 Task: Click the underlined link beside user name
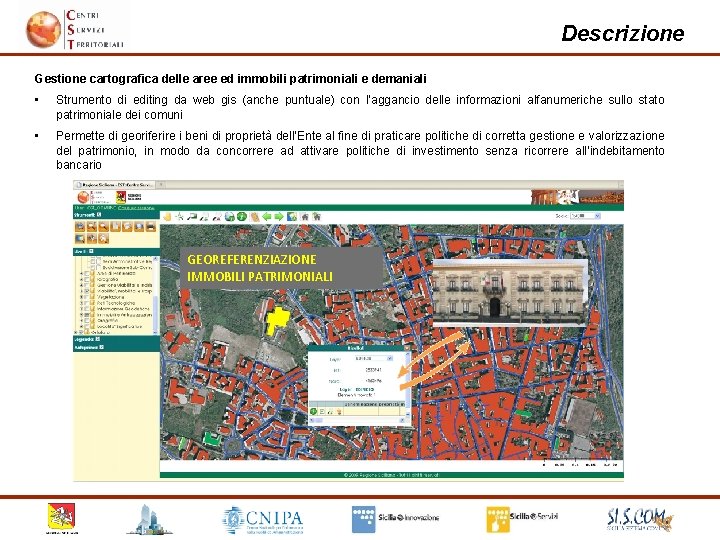point(136,208)
